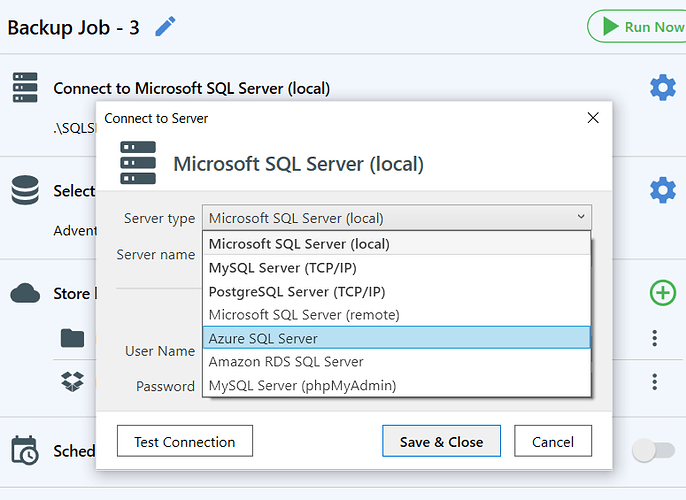
Task: Click the Save & Close button
Action: pos(441,441)
